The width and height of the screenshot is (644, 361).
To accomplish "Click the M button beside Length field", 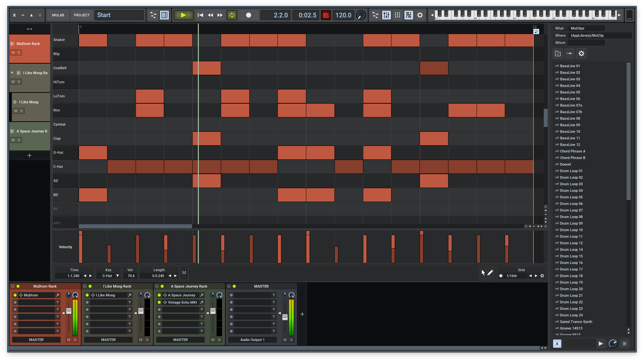I will 184,272.
